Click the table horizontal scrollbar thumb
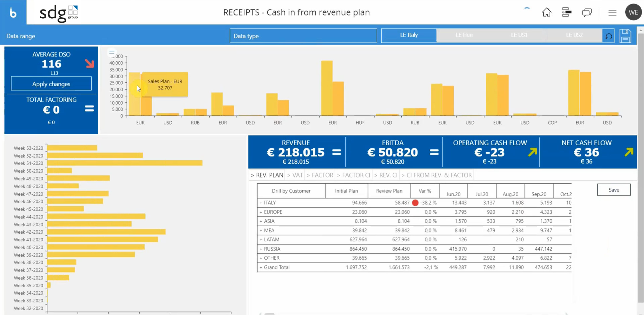Screen dimensions: 644x315 269,314
